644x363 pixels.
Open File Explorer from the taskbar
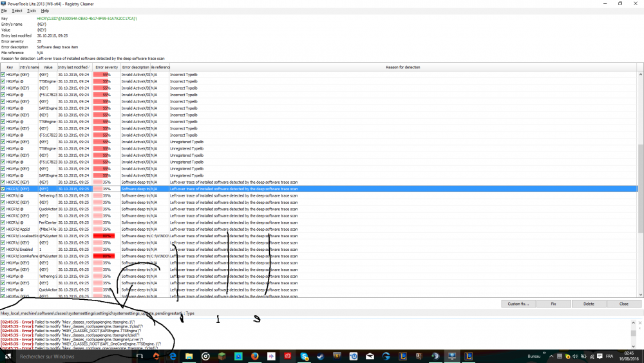click(189, 356)
